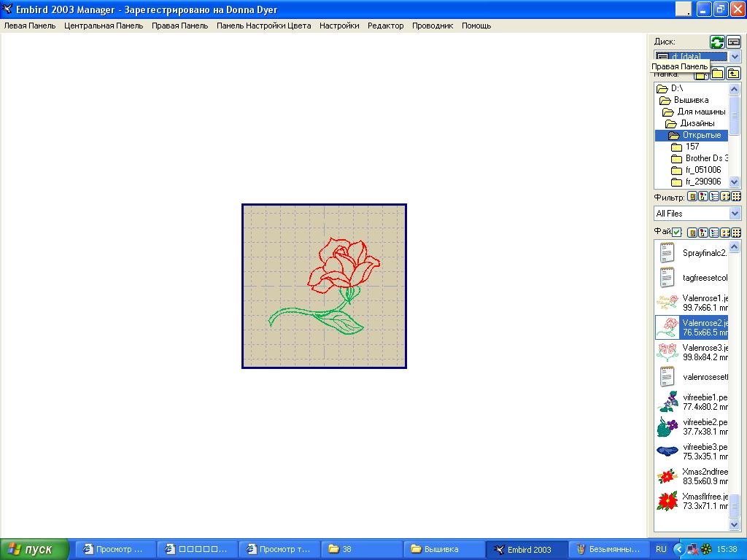The width and height of the screenshot is (747, 560).
Task: Click the green refresh disk icon
Action: (717, 42)
